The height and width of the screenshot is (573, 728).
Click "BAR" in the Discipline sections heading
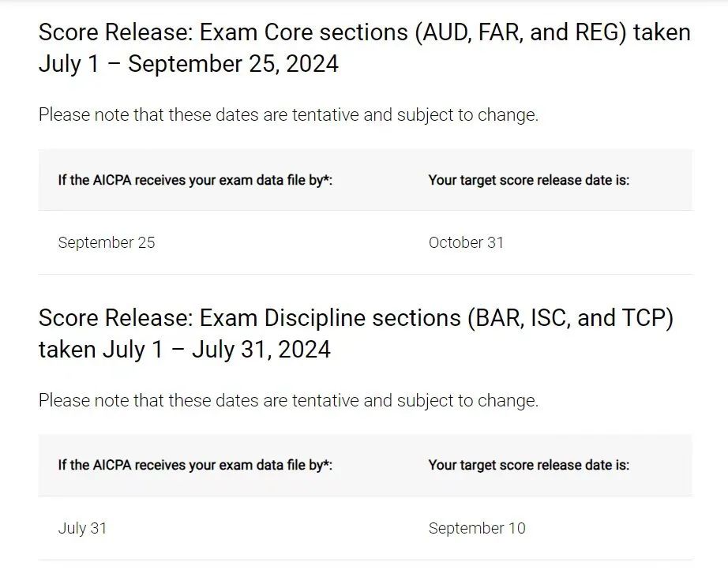tap(497, 318)
